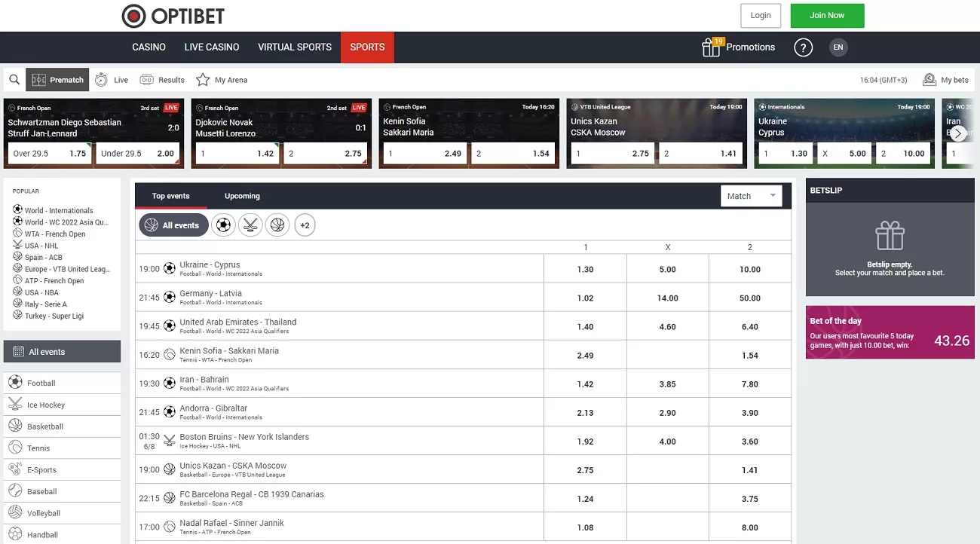Viewport: 980px width, 544px height.
Task: Pick draw odds 14.00 for Germany - Latvia
Action: point(668,298)
